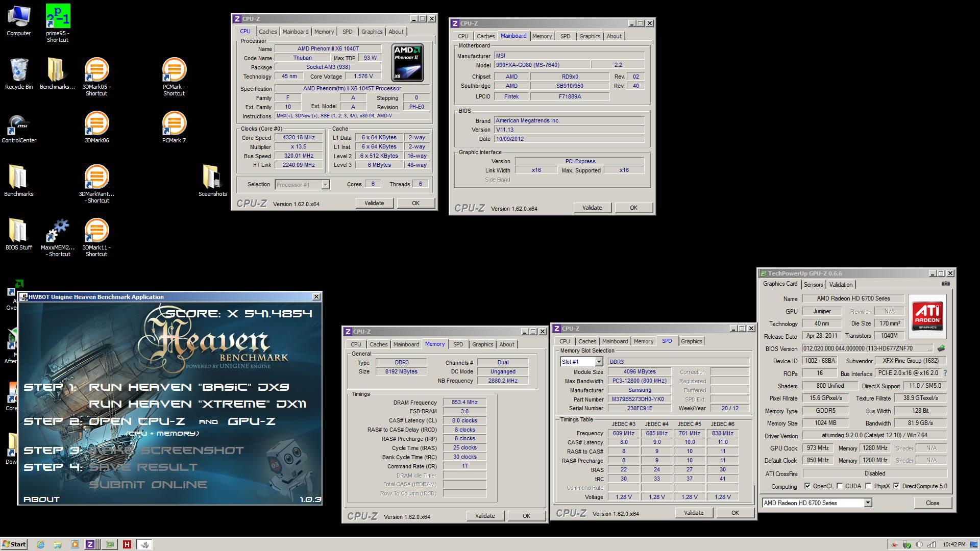Viewport: 980px width, 551px height.
Task: Toggle the CUDA checkbox in GPU-Z
Action: [840, 486]
